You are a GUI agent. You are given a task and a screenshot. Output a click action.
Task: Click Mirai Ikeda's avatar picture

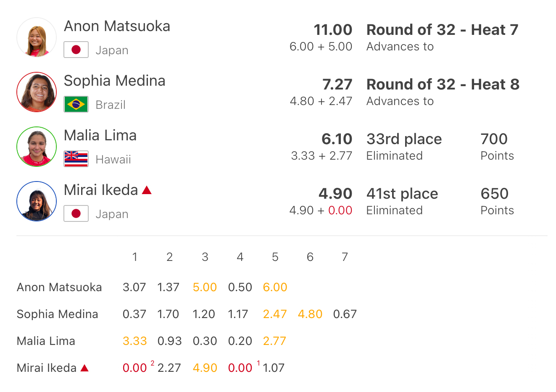pos(37,201)
